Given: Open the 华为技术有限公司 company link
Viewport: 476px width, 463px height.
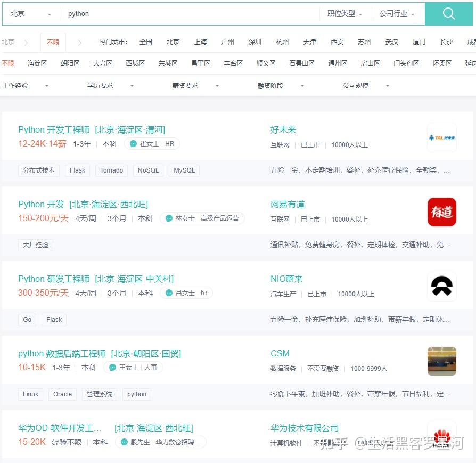Looking at the screenshot, I should (x=305, y=428).
